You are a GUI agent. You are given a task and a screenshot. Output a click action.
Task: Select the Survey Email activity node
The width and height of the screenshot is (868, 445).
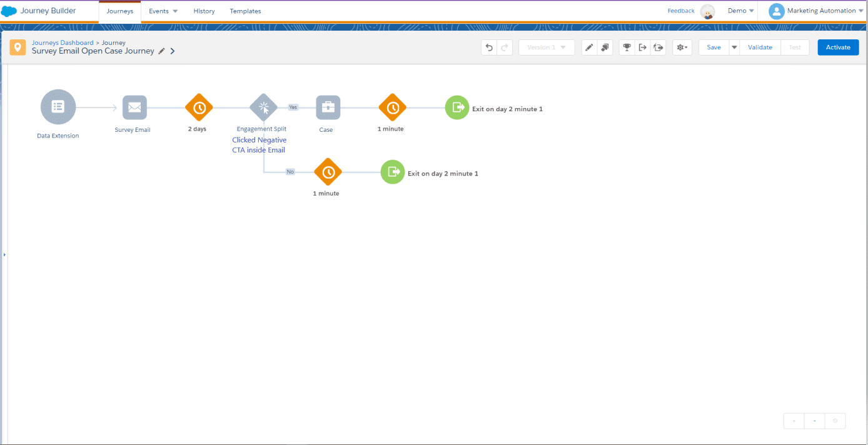[134, 107]
